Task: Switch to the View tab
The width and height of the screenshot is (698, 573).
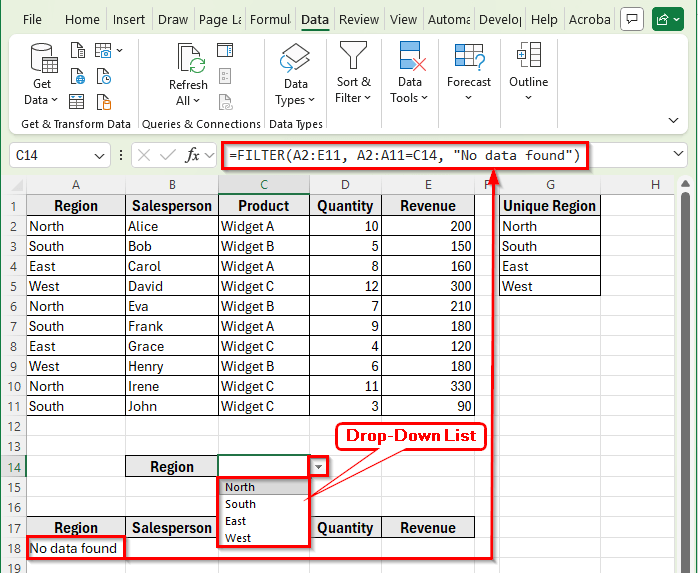Action: click(x=403, y=20)
